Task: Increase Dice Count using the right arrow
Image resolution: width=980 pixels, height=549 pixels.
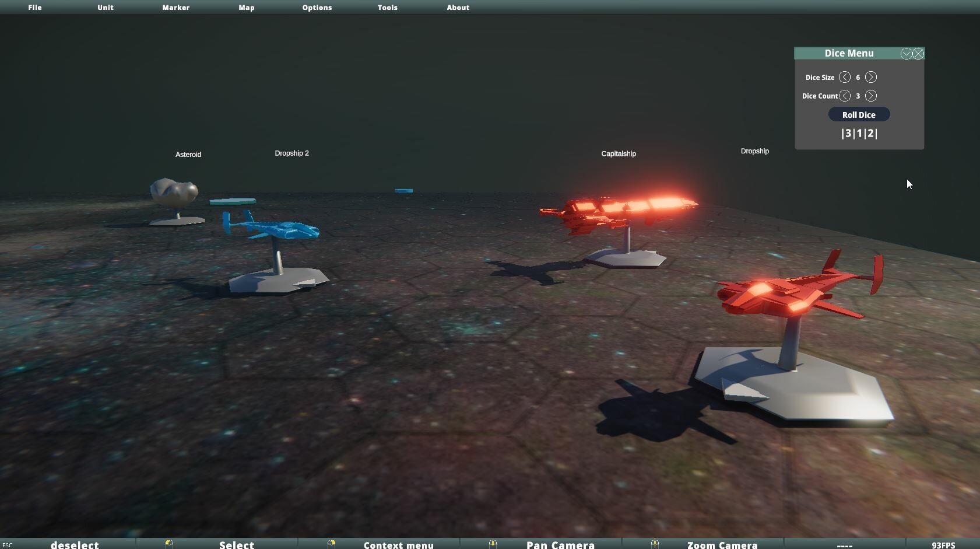Action: [871, 95]
